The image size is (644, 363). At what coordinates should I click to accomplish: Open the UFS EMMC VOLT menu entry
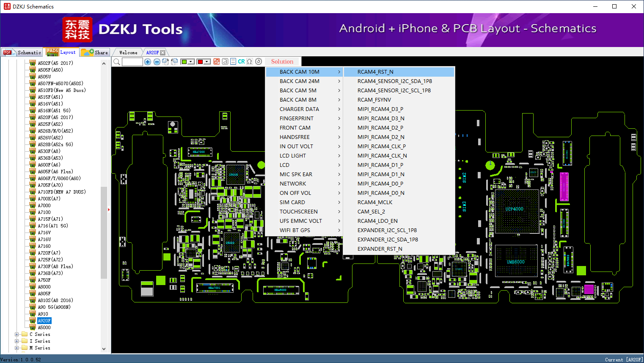click(x=304, y=221)
